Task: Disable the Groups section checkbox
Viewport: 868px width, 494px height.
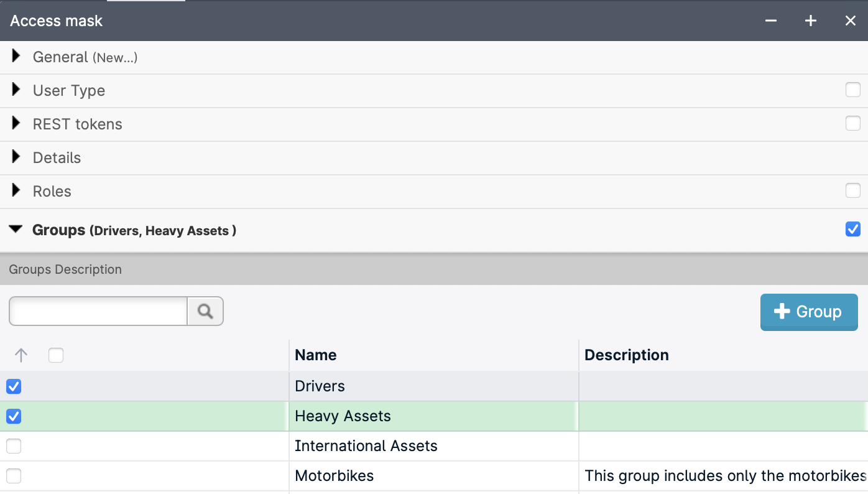Action: (852, 230)
